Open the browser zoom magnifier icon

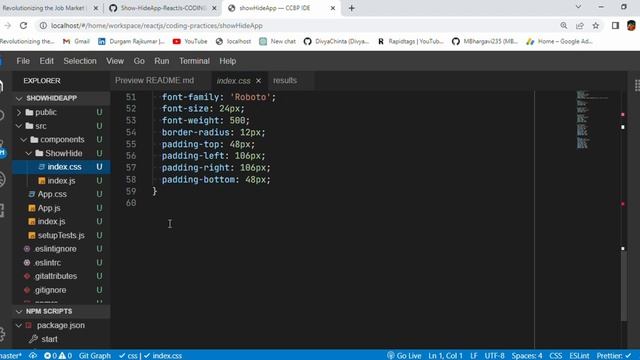click(x=564, y=25)
